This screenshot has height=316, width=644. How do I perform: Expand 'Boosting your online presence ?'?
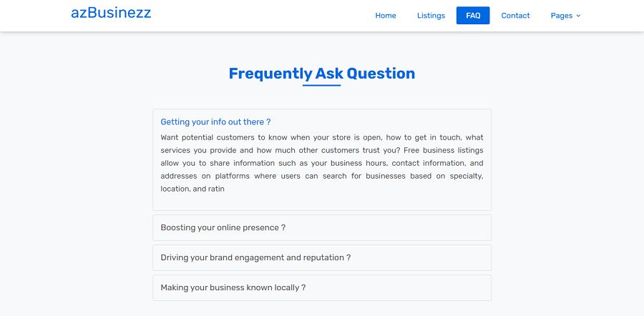(223, 228)
